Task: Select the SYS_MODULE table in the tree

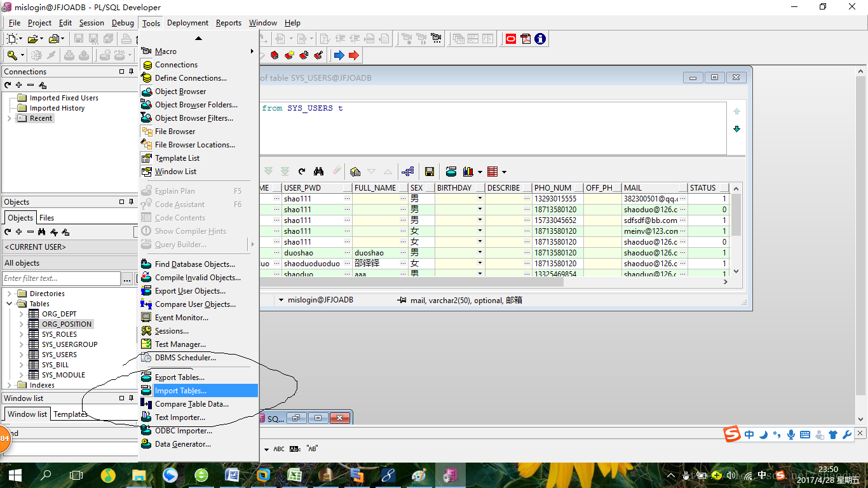Action: click(64, 375)
